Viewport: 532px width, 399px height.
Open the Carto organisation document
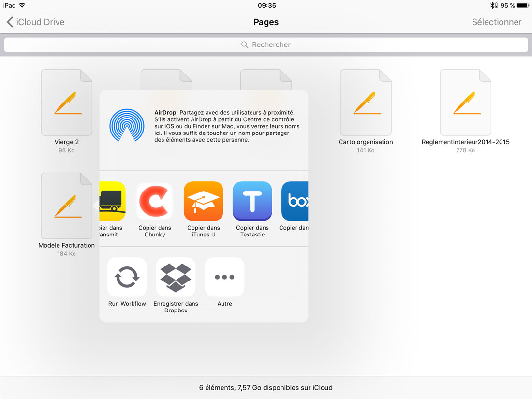click(366, 103)
